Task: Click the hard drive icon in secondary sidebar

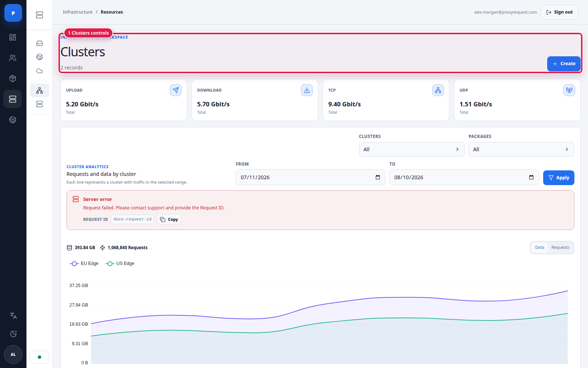Action: coord(40,43)
